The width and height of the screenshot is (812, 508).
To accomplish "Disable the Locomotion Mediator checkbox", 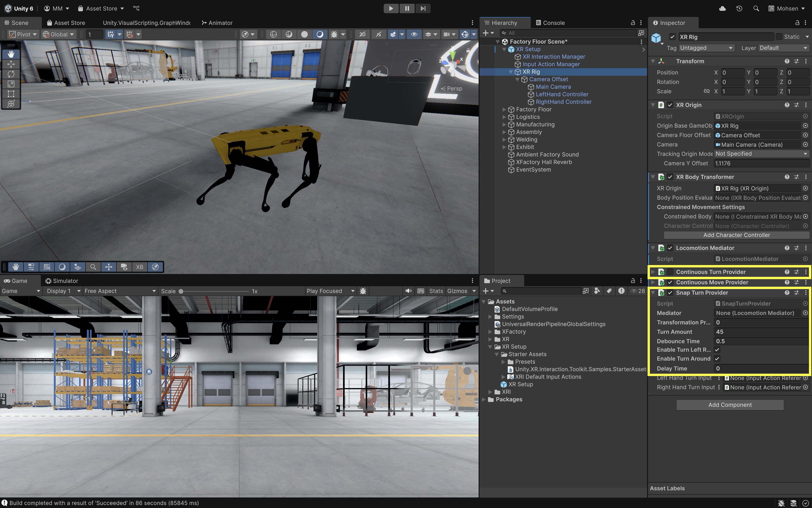I will (x=670, y=248).
